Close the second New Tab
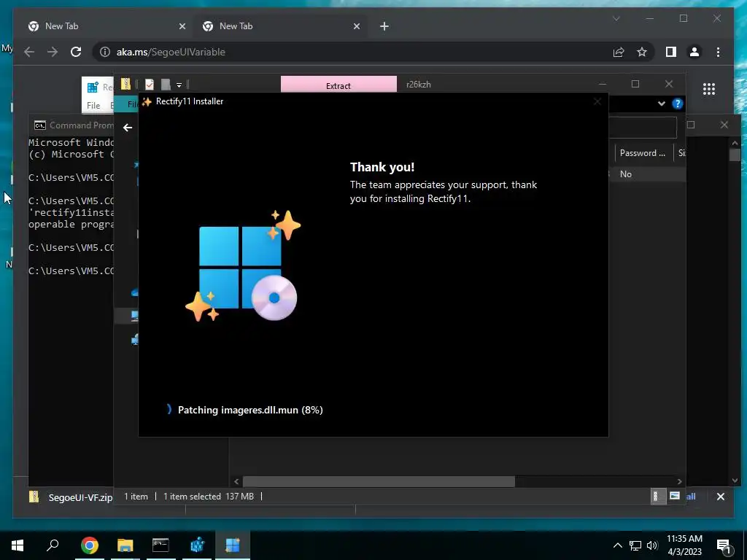This screenshot has width=747, height=560. [x=356, y=27]
